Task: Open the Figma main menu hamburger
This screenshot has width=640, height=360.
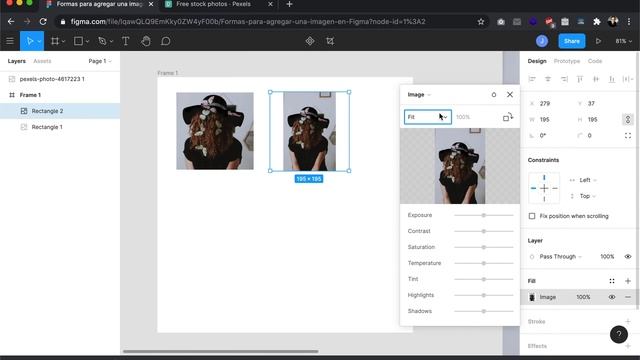Action: pyautogui.click(x=10, y=41)
